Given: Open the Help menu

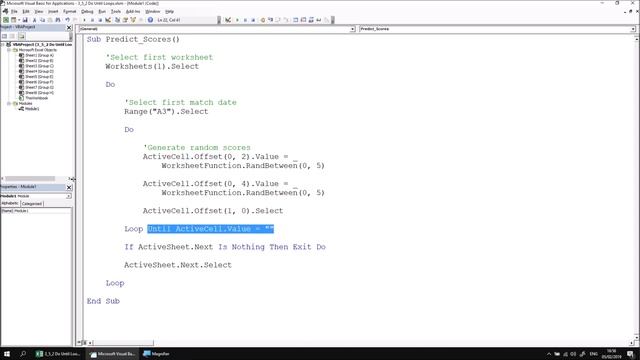Looking at the screenshot, I should 169,11.
